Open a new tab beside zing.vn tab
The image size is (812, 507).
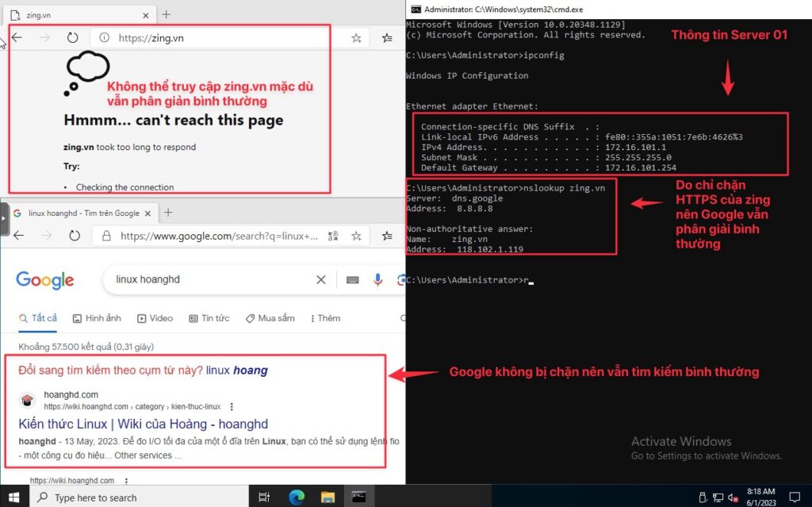(x=167, y=14)
